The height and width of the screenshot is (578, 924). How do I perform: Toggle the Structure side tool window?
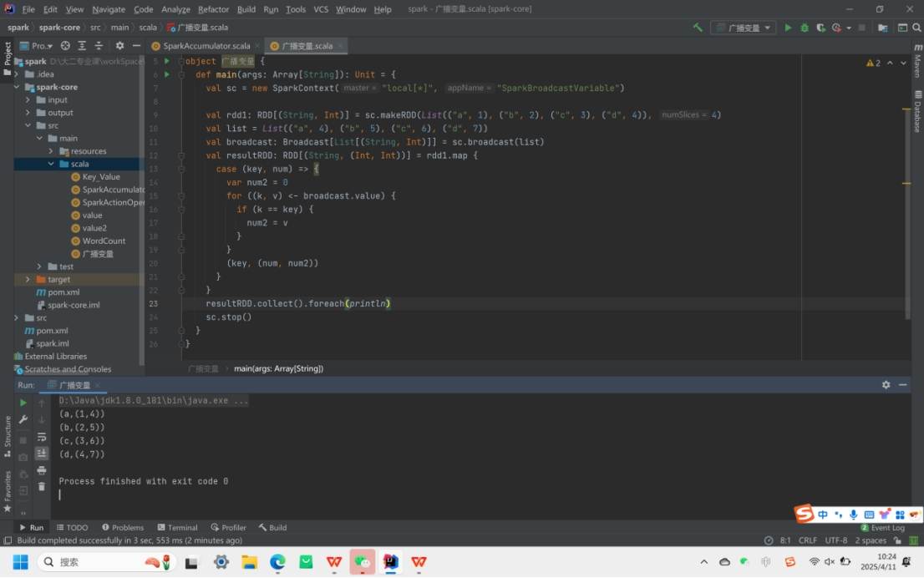[x=7, y=436]
